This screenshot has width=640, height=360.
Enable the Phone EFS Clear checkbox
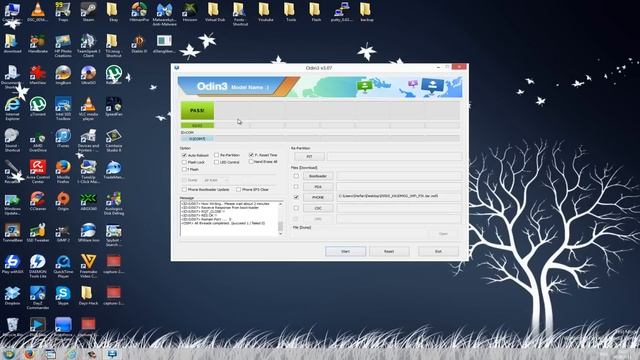coord(238,190)
